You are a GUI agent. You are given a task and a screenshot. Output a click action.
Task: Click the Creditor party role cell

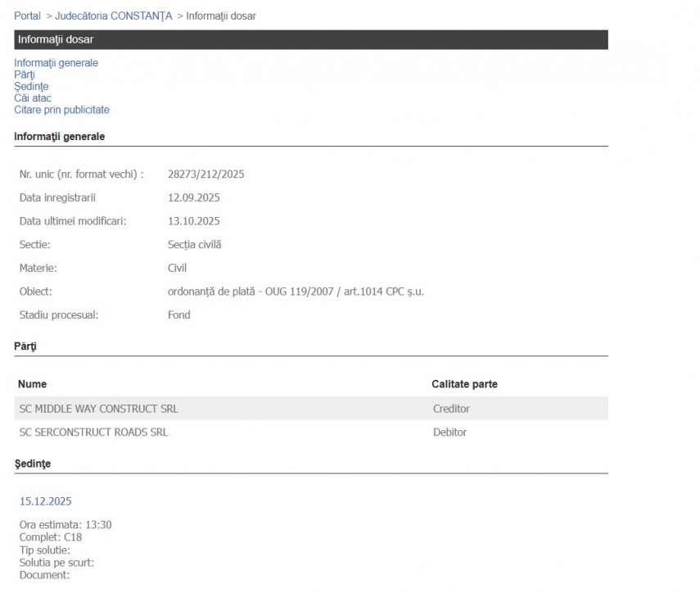[x=451, y=409]
